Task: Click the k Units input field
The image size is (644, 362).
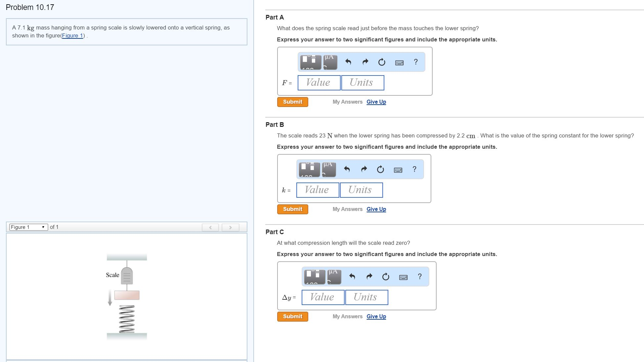Action: pyautogui.click(x=361, y=190)
